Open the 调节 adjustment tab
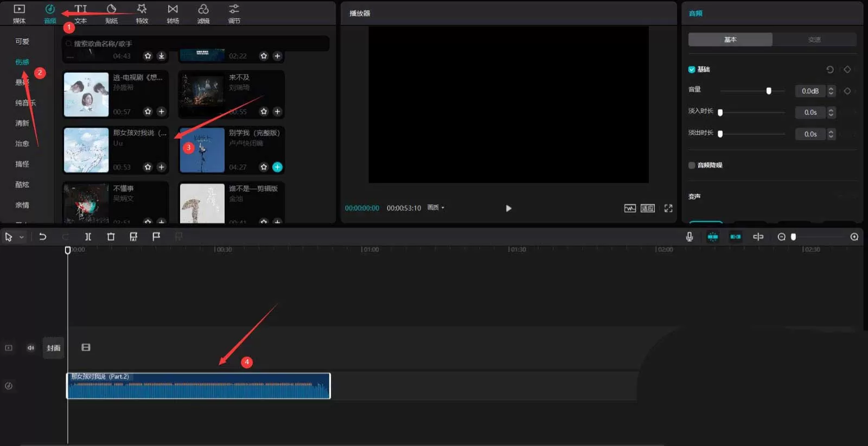The width and height of the screenshot is (868, 446). pos(234,14)
